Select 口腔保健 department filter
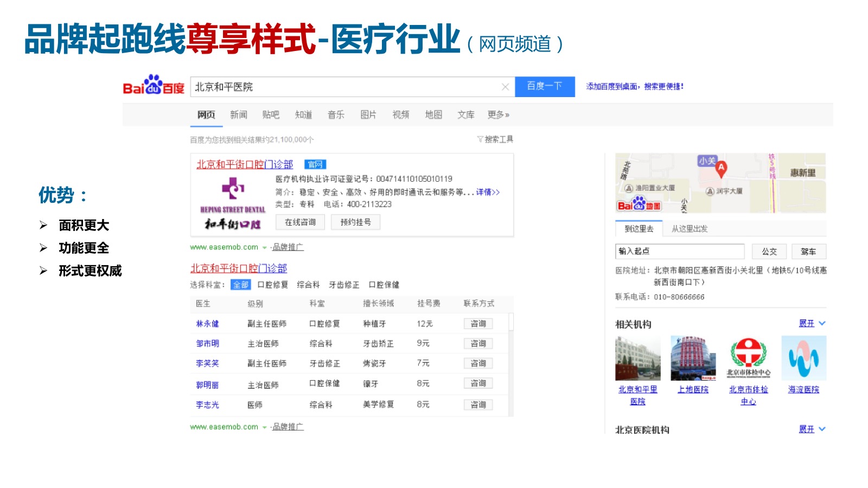Image resolution: width=868 pixels, height=488 pixels. (x=384, y=285)
